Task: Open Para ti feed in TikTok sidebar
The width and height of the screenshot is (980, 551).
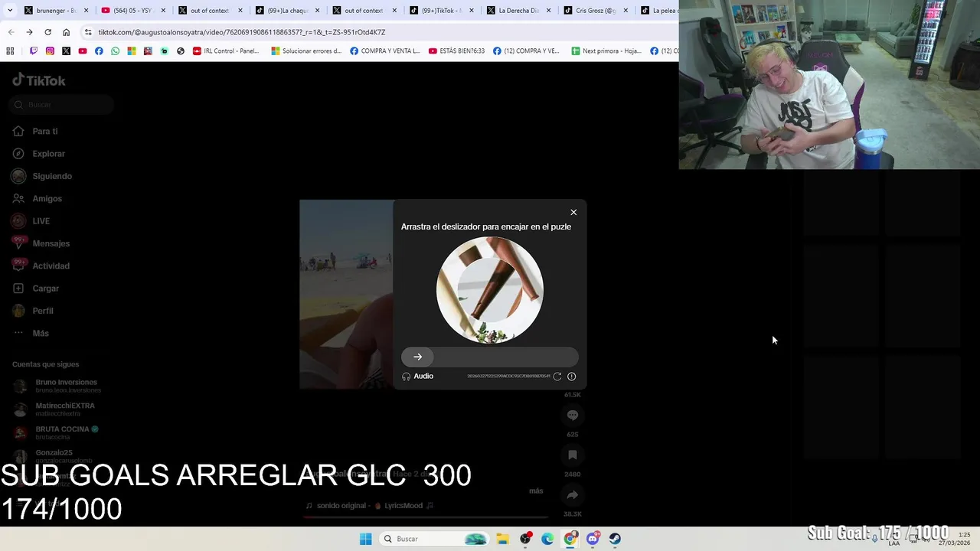Action: 35,131
